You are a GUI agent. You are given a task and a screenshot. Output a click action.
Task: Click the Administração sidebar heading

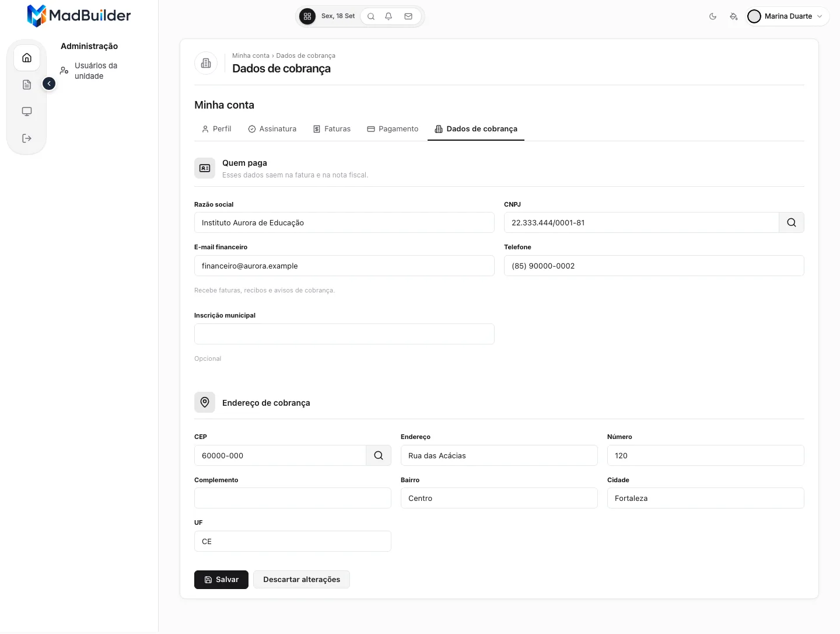(x=89, y=46)
